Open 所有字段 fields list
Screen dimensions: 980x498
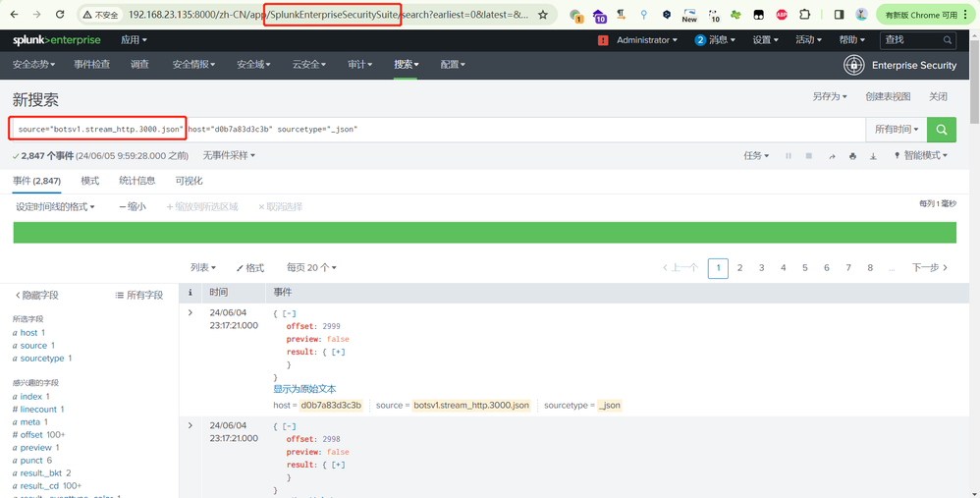(138, 295)
